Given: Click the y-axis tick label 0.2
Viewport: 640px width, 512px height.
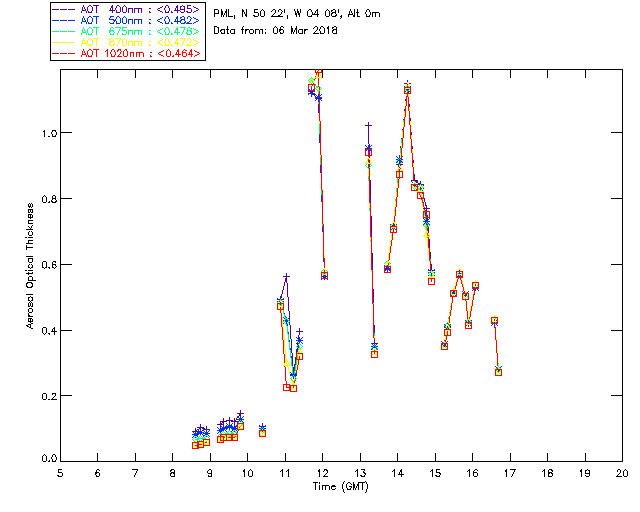Looking at the screenshot, I should 49,396.
